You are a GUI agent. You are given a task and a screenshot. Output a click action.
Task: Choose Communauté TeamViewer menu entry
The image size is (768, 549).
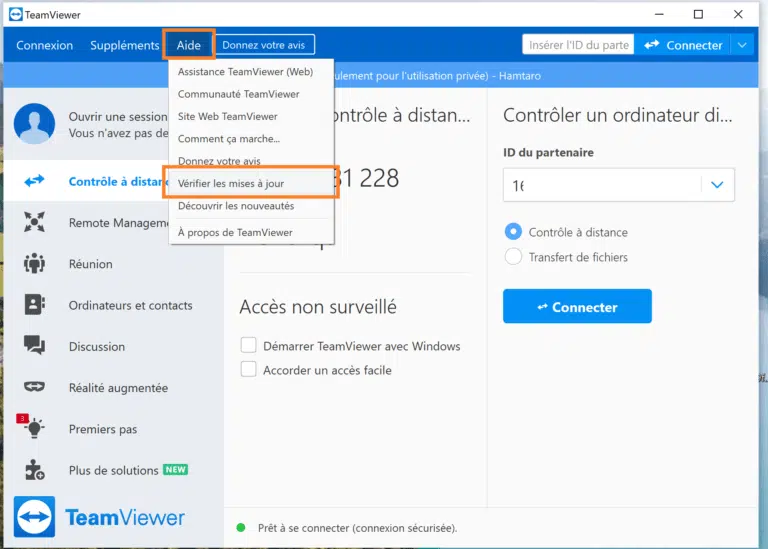pos(251,94)
